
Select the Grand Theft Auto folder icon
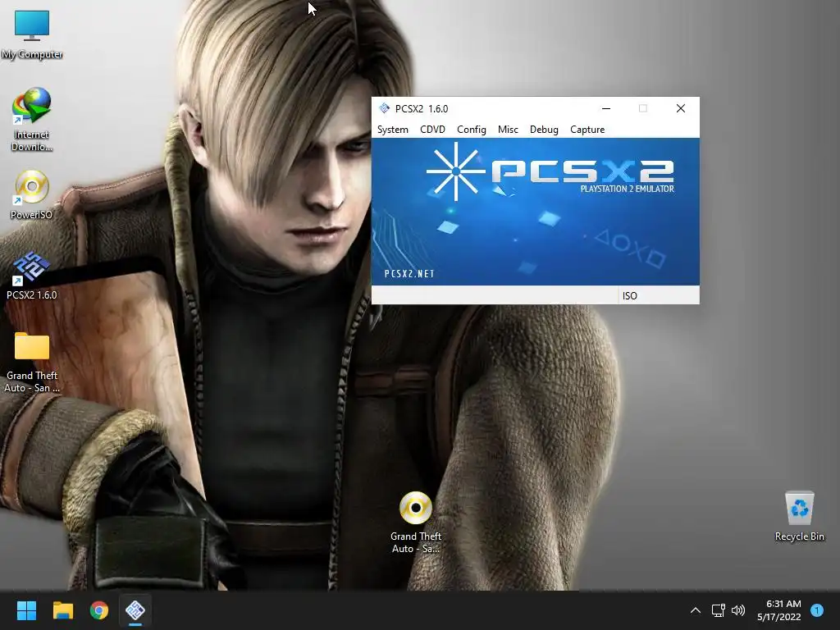coord(32,363)
